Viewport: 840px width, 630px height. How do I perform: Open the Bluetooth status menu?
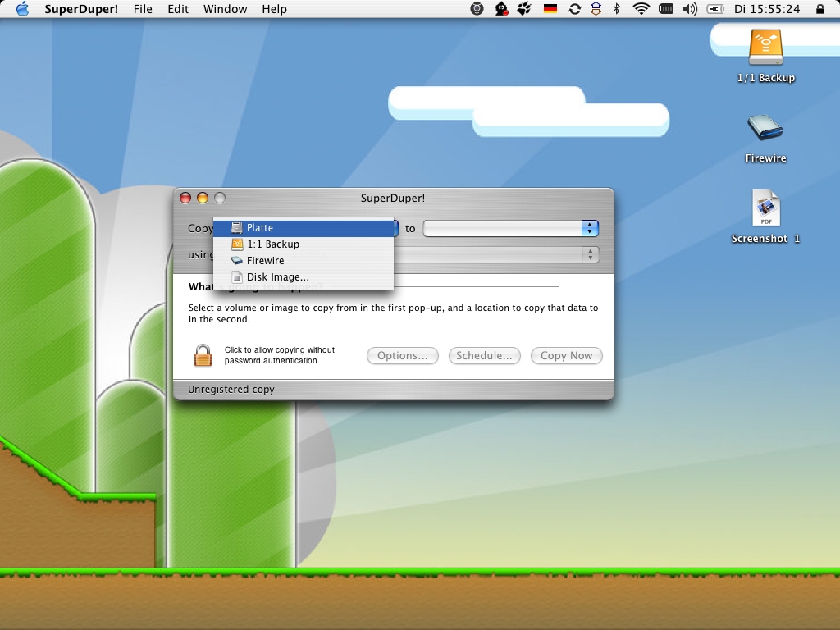tap(617, 8)
